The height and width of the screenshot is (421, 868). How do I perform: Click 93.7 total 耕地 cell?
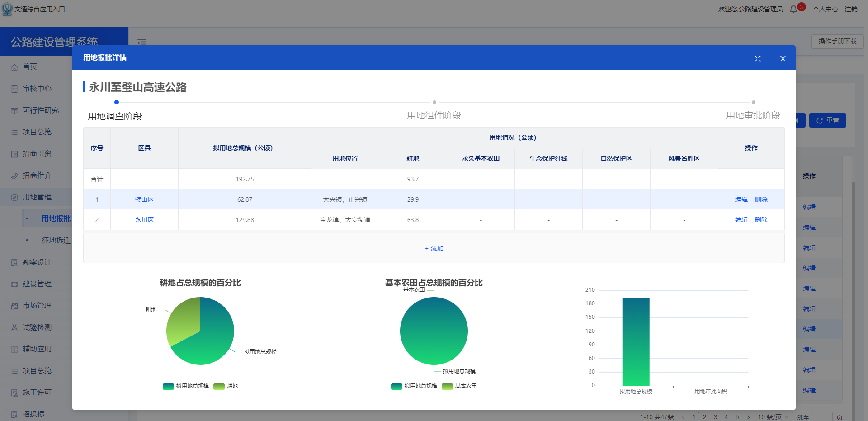[x=413, y=179]
